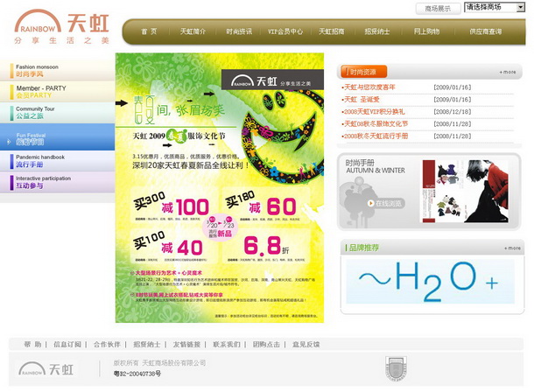This screenshot has width=534, height=392.
Task: Click 招贤纳士 footer link
Action: (x=147, y=345)
